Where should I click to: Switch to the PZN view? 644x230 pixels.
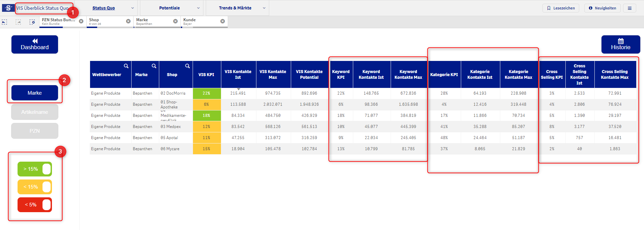[35, 131]
